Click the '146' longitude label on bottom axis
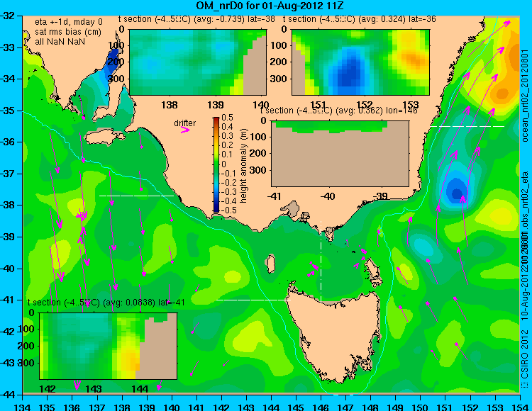 [x=321, y=407]
